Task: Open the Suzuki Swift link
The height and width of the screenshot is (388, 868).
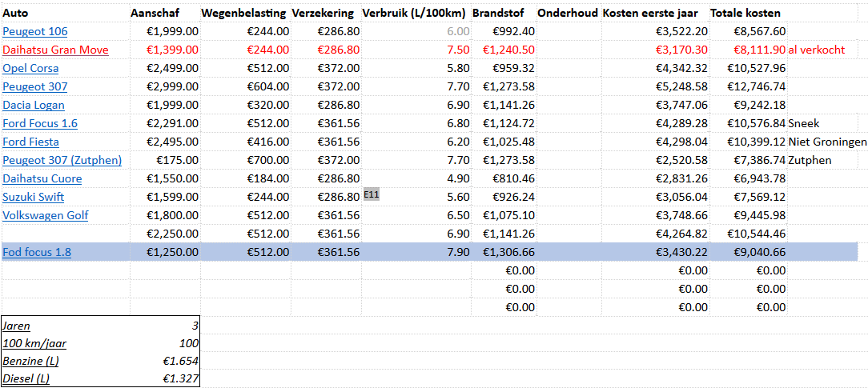Action: tap(34, 197)
